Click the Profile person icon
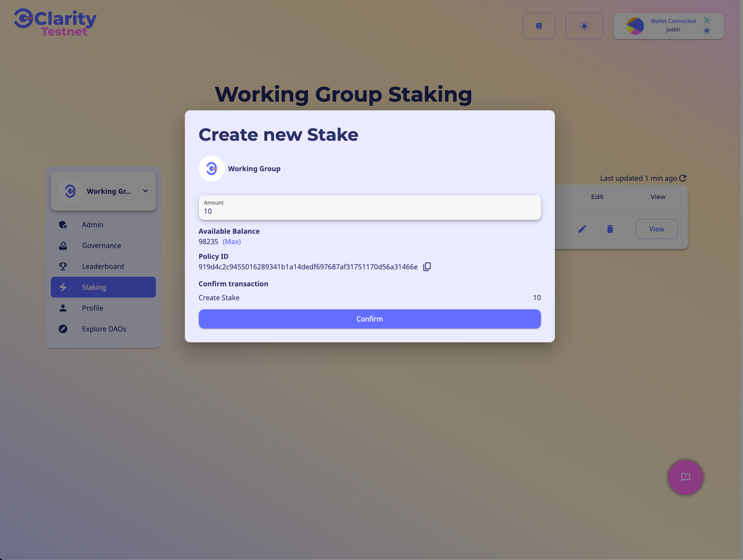 click(63, 308)
